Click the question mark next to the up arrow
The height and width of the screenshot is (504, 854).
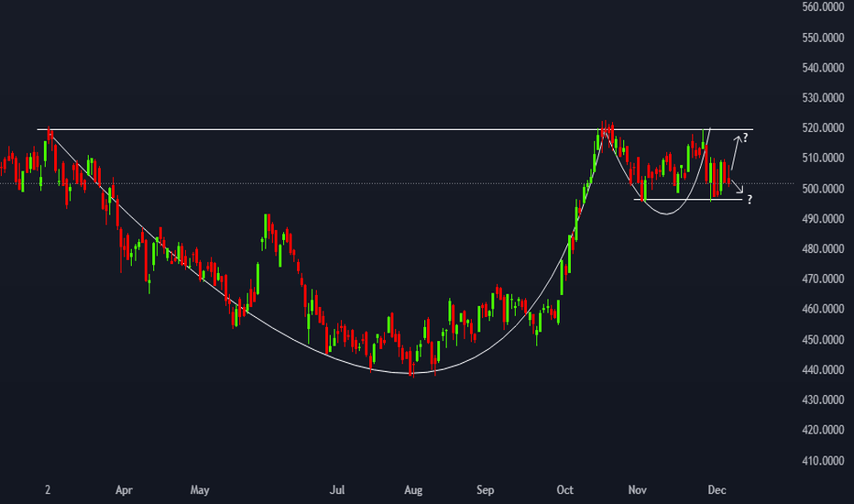(x=746, y=137)
